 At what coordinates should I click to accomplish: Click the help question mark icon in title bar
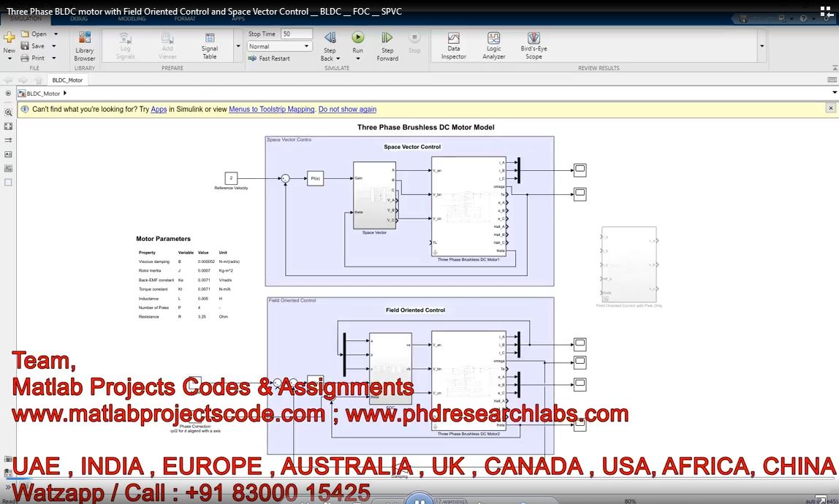804,19
